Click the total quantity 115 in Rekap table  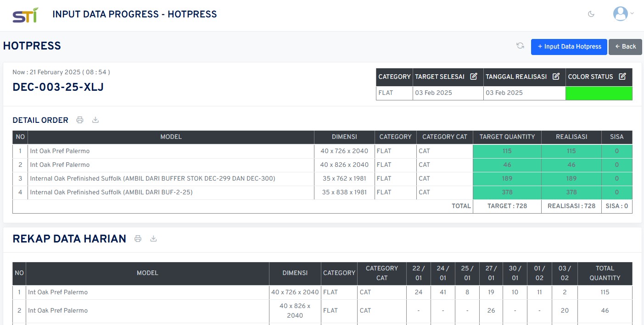pyautogui.click(x=605, y=292)
